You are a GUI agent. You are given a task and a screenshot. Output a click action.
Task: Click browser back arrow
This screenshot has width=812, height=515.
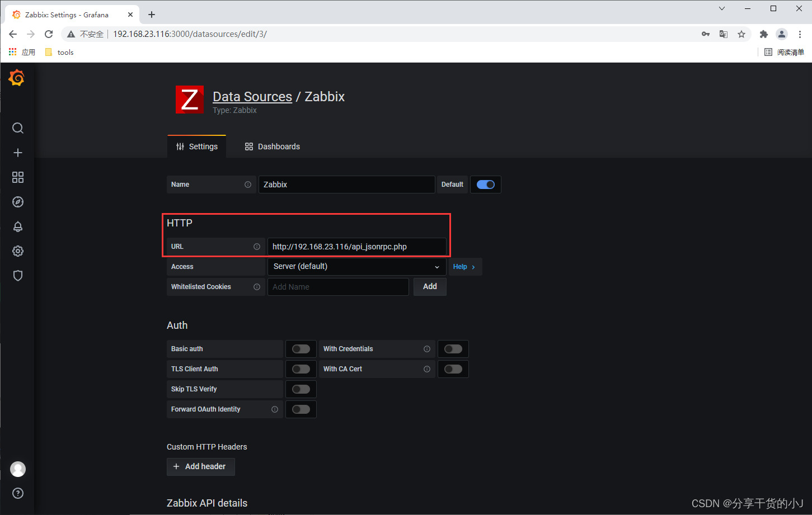pos(13,34)
